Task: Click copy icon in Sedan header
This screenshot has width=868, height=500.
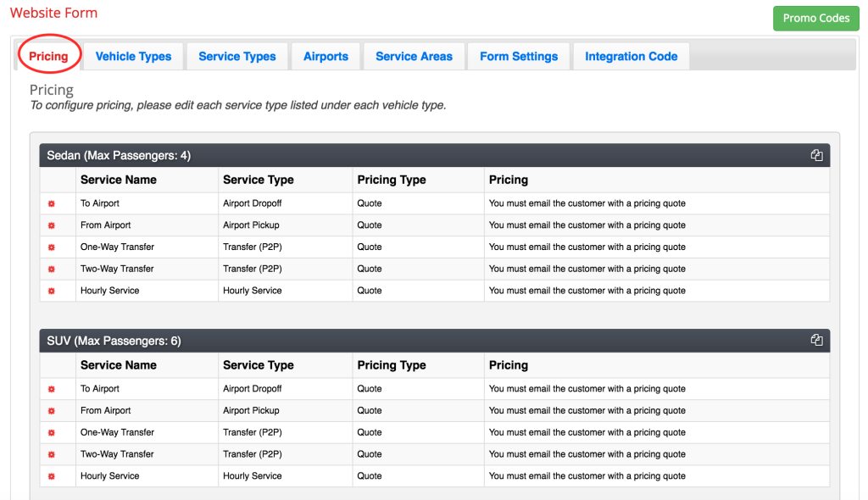Action: click(816, 155)
